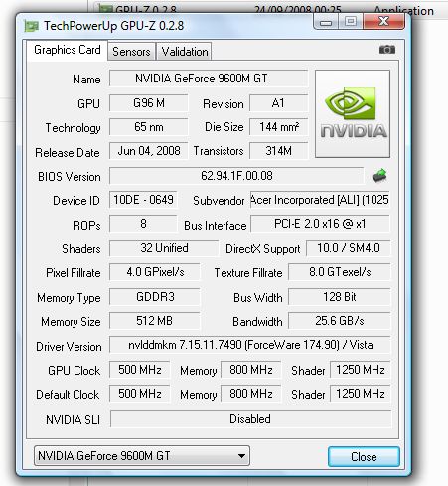Click the Pixel Fillrate 4.0 GPixel/s field
This screenshot has height=486, width=448.
pyautogui.click(x=155, y=272)
